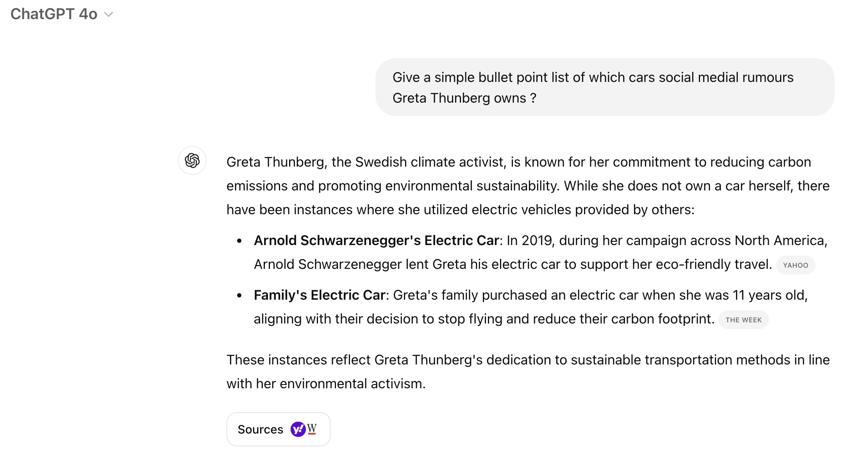The width and height of the screenshot is (868, 455).
Task: Click the closing paragraph starting These instances
Action: [527, 371]
